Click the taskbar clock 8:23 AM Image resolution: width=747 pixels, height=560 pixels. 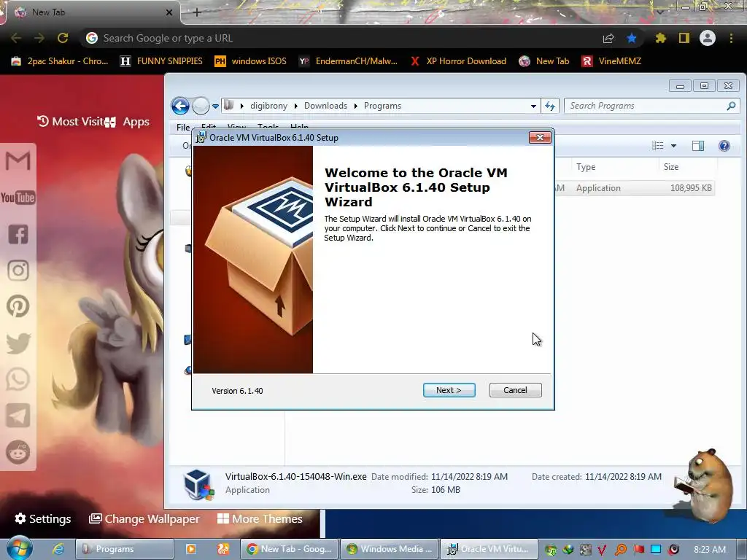(x=709, y=550)
